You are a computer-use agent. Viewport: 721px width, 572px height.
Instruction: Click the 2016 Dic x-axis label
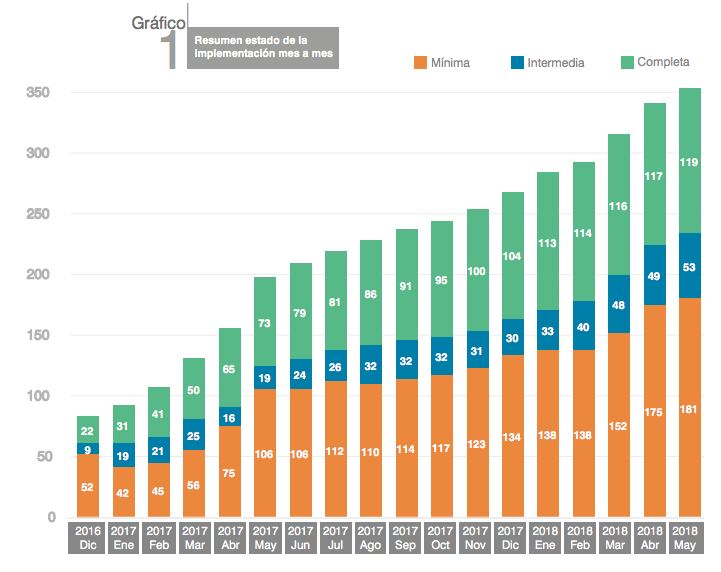point(88,537)
